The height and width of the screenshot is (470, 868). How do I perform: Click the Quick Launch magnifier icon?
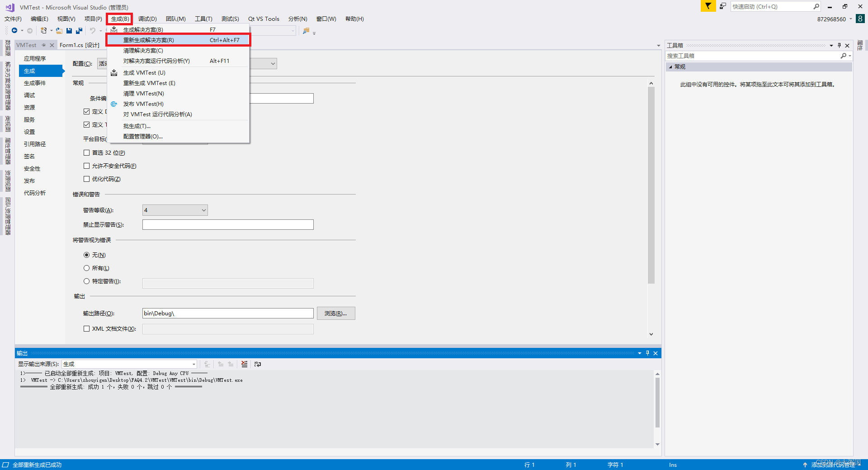(816, 6)
